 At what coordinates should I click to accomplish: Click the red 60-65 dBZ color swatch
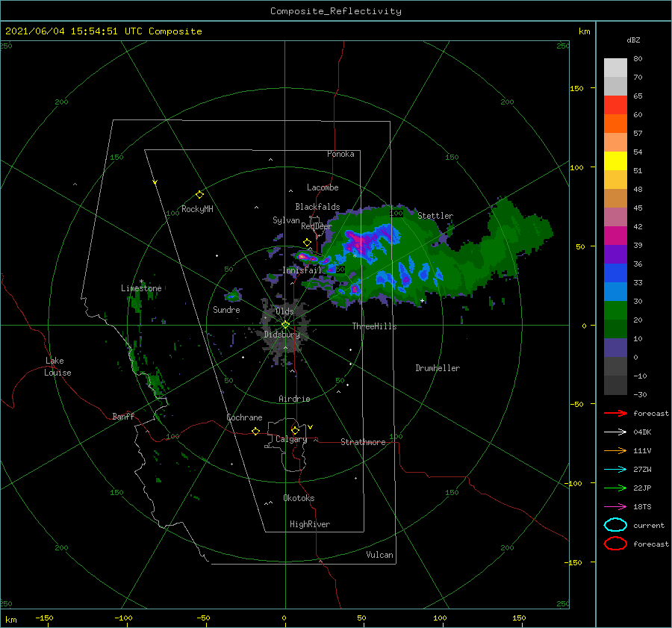click(615, 105)
